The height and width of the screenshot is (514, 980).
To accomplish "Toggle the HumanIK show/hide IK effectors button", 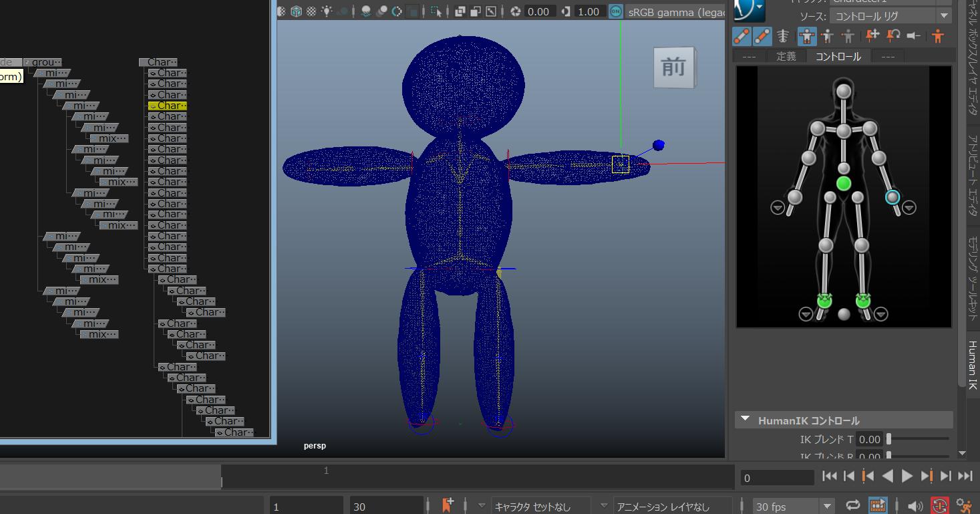I will [x=741, y=36].
